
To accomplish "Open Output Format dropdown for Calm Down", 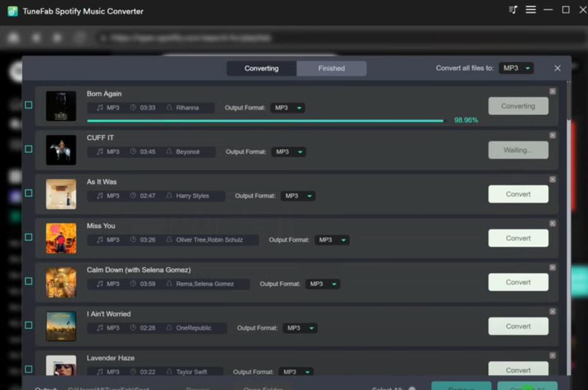I will (x=323, y=284).
